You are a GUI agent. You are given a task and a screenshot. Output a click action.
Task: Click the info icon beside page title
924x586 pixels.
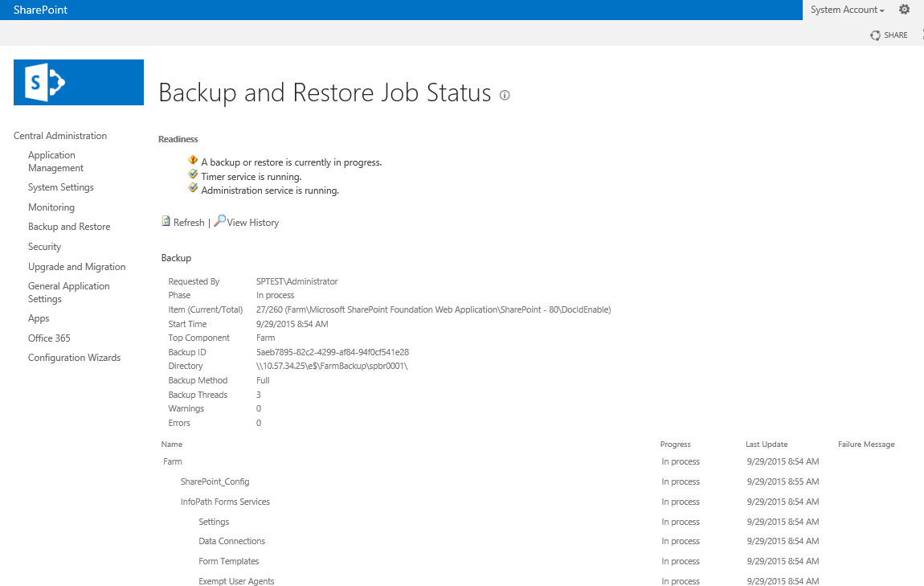coord(505,95)
